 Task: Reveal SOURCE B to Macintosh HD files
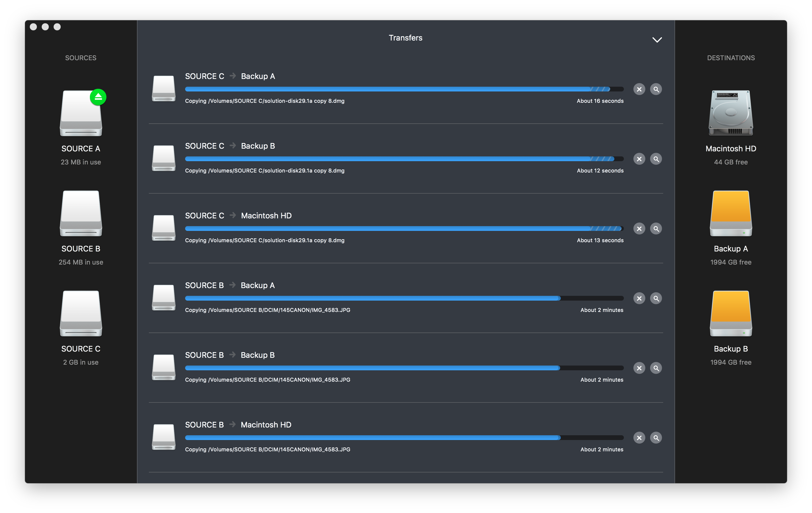point(656,438)
